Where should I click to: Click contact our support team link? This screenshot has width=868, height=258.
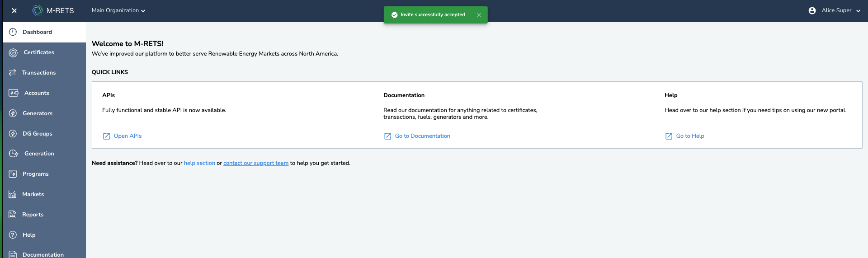pyautogui.click(x=256, y=163)
